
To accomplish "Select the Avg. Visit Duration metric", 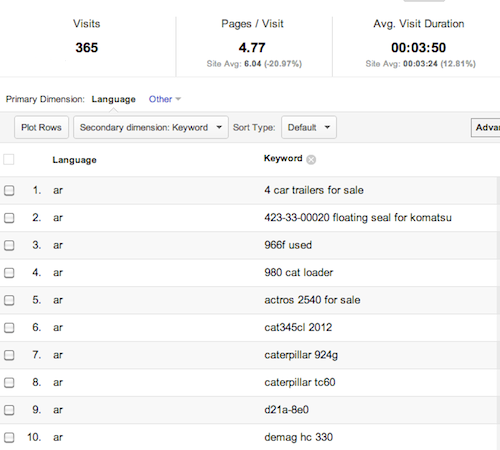I will [x=419, y=24].
